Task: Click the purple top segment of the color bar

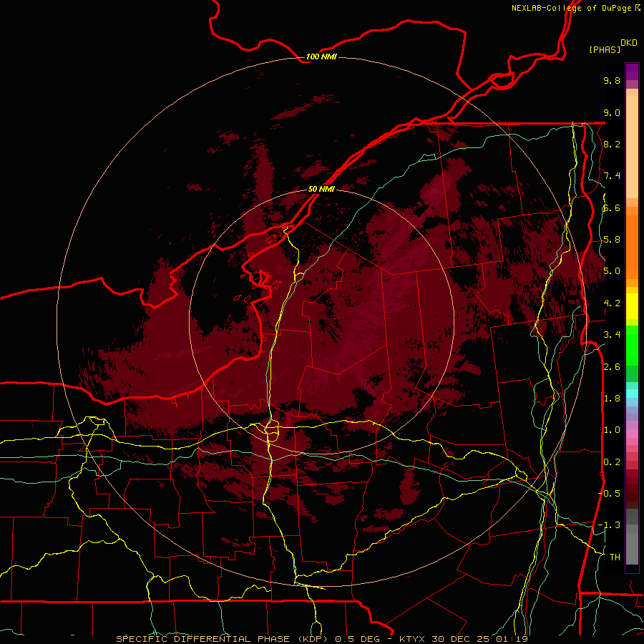Action: pyautogui.click(x=632, y=72)
